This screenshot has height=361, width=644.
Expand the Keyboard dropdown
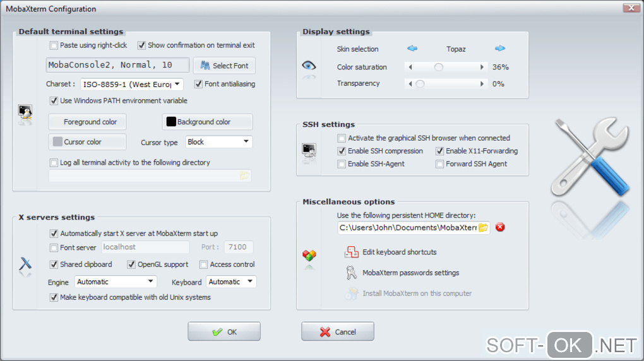tap(231, 281)
